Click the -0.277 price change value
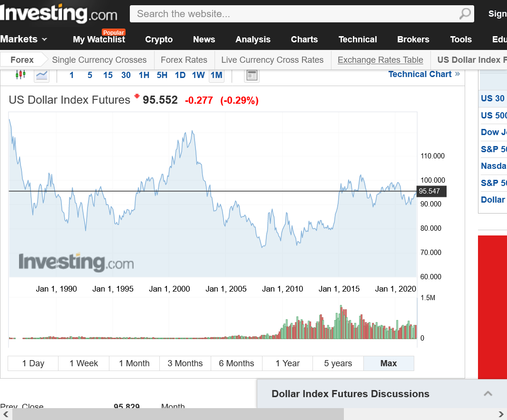 point(199,100)
